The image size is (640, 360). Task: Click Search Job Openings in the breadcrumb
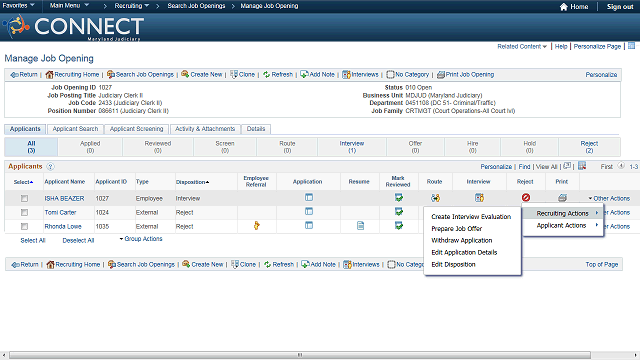tap(196, 6)
